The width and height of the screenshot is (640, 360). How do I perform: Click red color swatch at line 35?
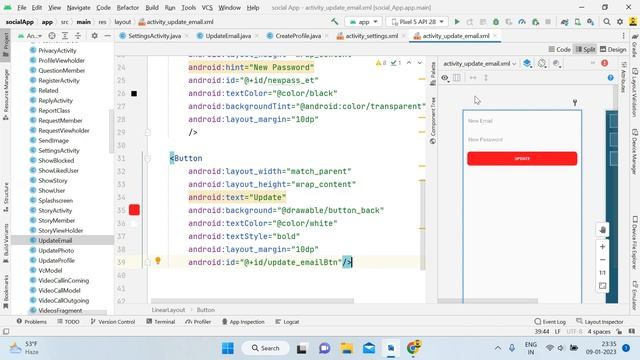(x=134, y=210)
